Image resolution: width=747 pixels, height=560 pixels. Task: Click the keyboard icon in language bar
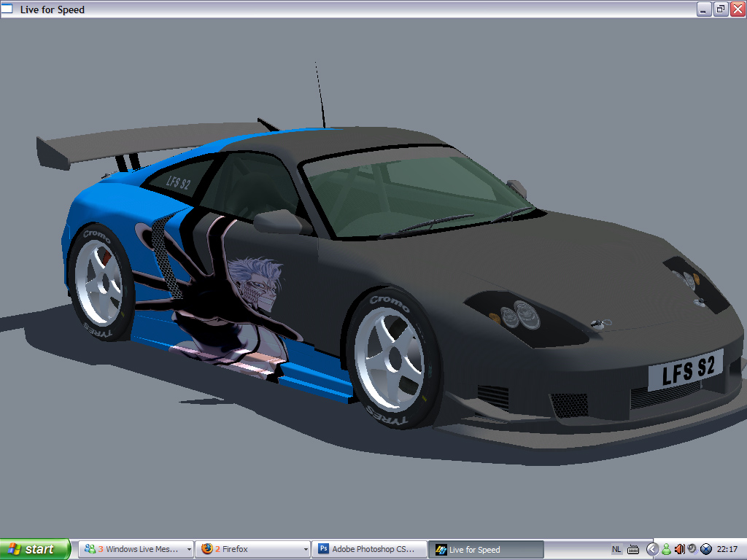(633, 550)
